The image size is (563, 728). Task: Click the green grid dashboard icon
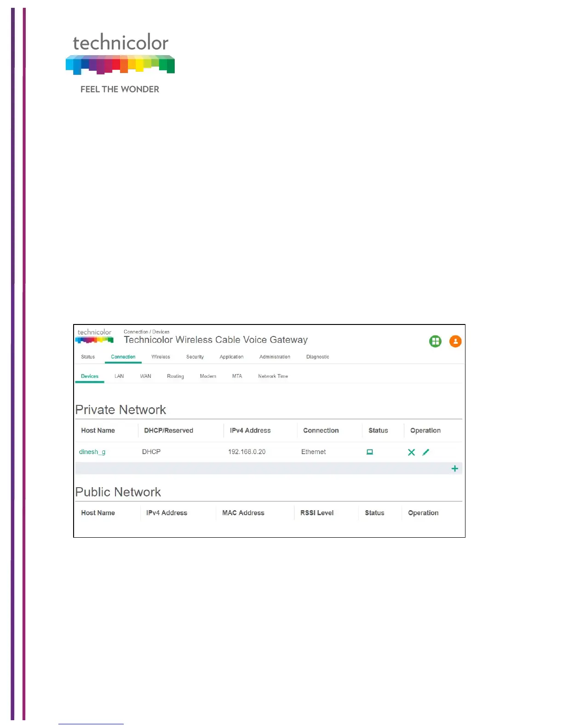435,341
